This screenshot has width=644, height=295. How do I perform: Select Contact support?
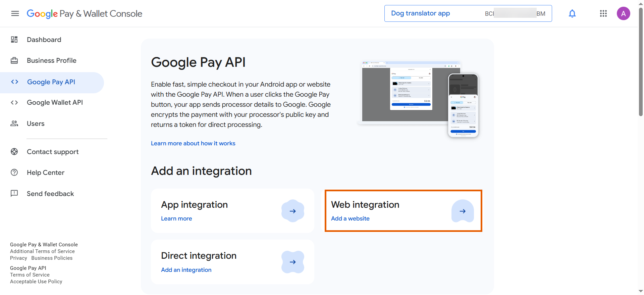52,152
